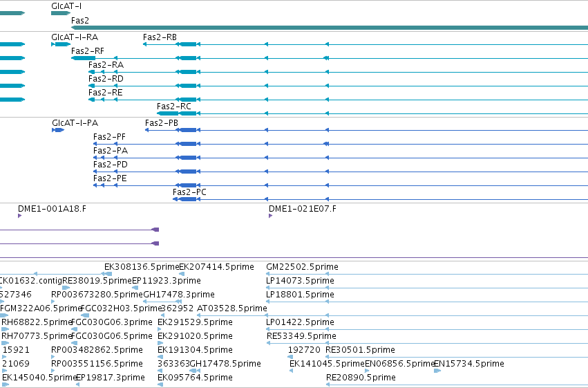This screenshot has height=388, width=588.
Task: Click the 21069 feature label
Action: [16, 364]
